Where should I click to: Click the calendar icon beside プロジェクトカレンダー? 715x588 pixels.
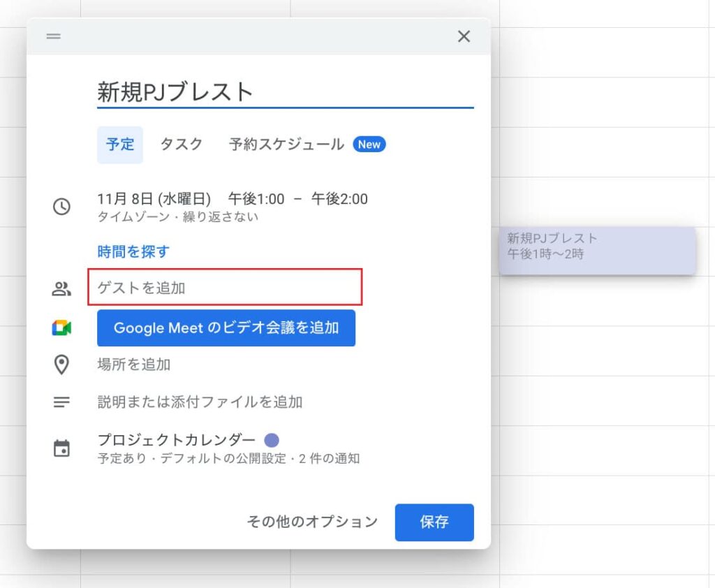click(62, 448)
